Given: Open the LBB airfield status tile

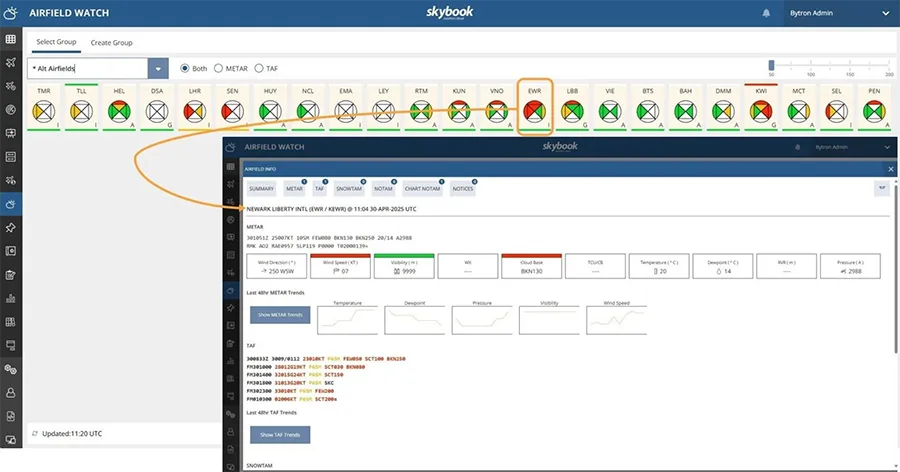Looking at the screenshot, I should pos(572,107).
